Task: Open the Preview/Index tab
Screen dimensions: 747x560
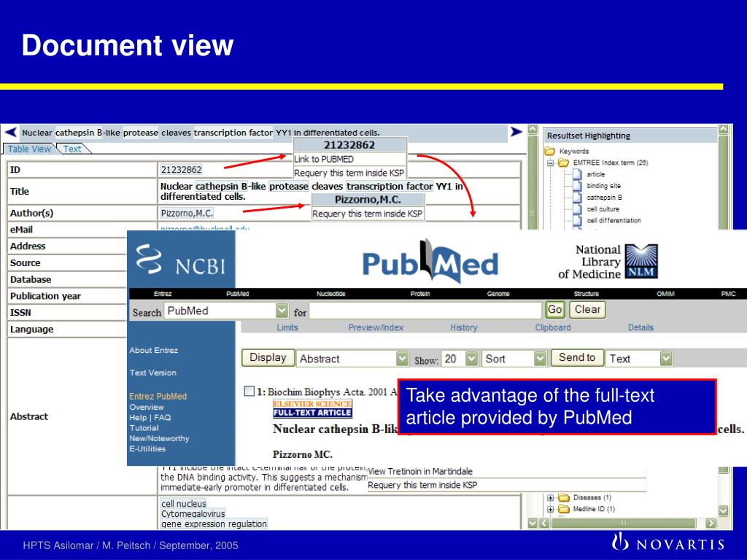Action: click(x=376, y=327)
